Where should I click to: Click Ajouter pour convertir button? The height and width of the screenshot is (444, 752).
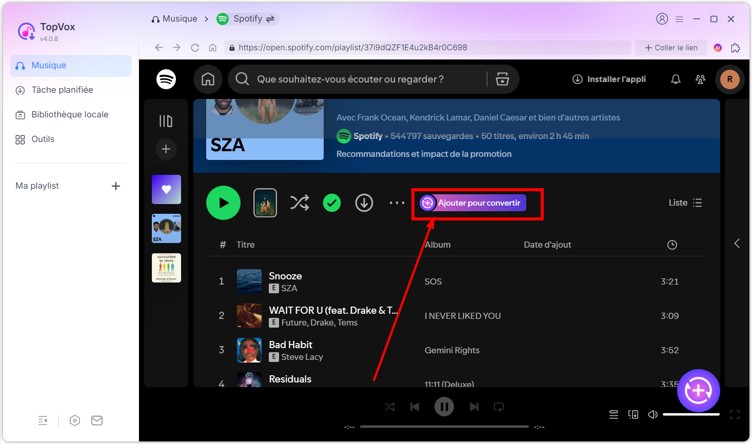pyautogui.click(x=473, y=203)
